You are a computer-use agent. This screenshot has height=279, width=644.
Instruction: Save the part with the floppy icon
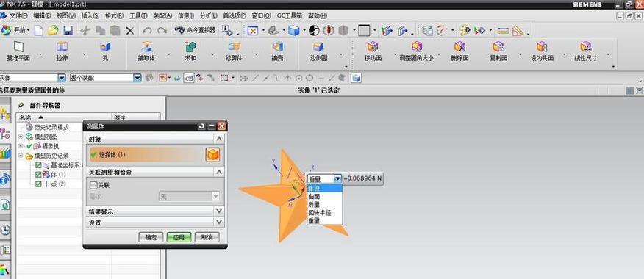click(x=68, y=30)
